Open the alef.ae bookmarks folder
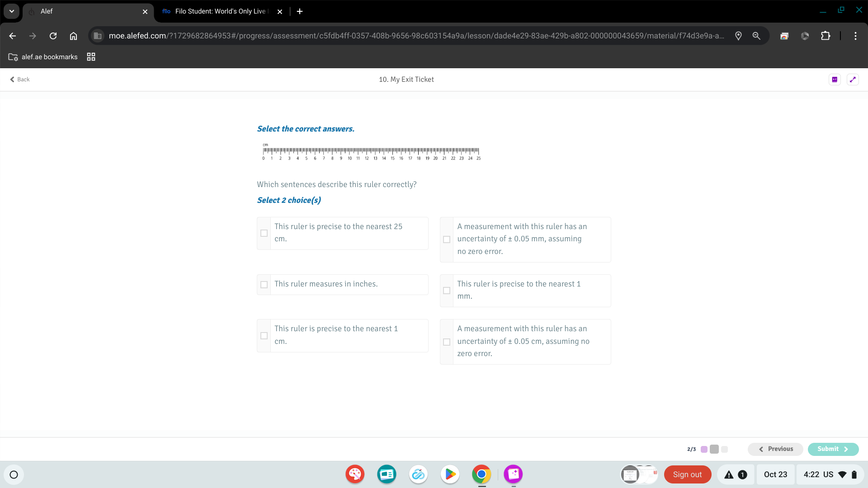The height and width of the screenshot is (488, 868). 43,57
